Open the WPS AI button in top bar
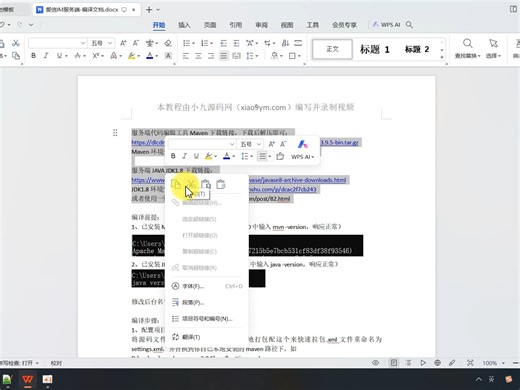 (386, 25)
